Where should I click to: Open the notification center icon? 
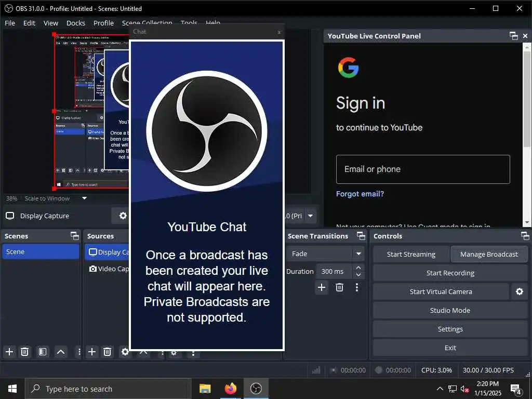(516, 389)
